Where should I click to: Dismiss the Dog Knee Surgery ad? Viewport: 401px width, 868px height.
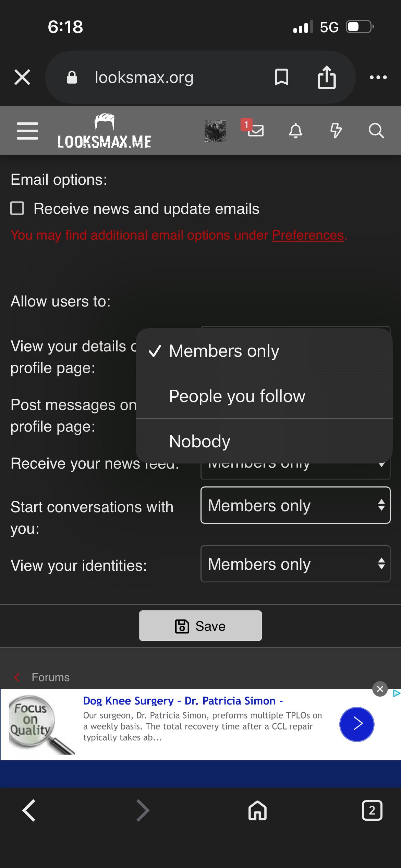pyautogui.click(x=380, y=689)
